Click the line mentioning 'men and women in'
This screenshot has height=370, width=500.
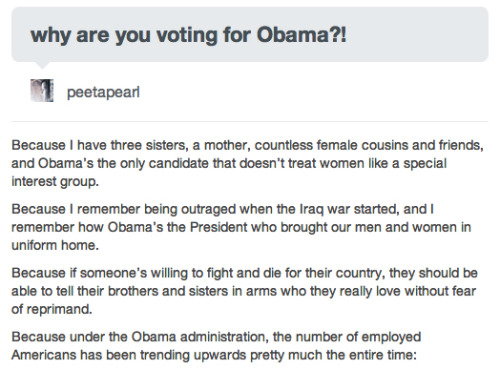[x=241, y=227]
